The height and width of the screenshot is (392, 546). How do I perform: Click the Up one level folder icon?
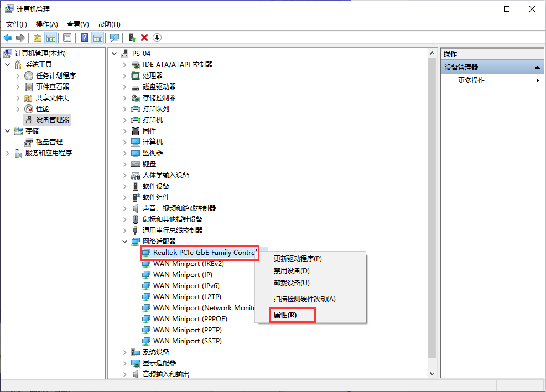coord(37,38)
